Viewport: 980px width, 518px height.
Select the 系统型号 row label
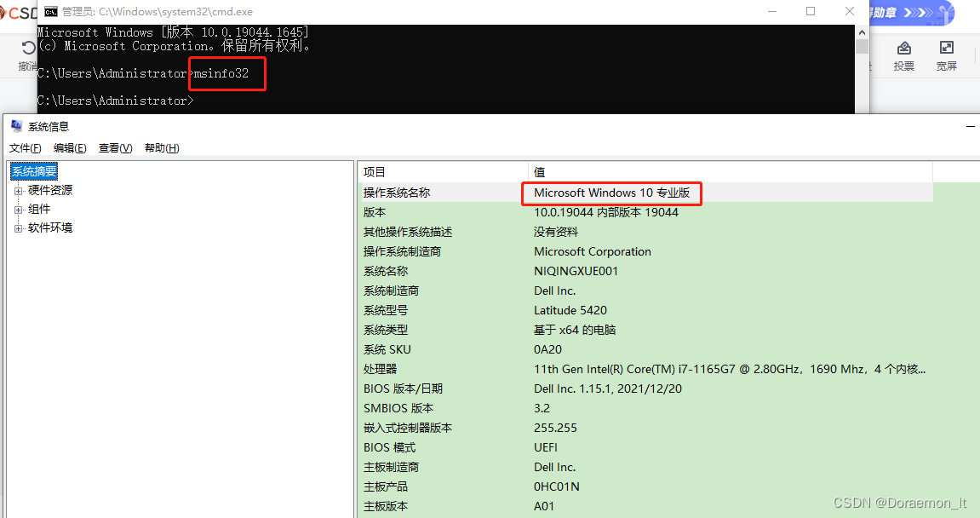pos(386,310)
